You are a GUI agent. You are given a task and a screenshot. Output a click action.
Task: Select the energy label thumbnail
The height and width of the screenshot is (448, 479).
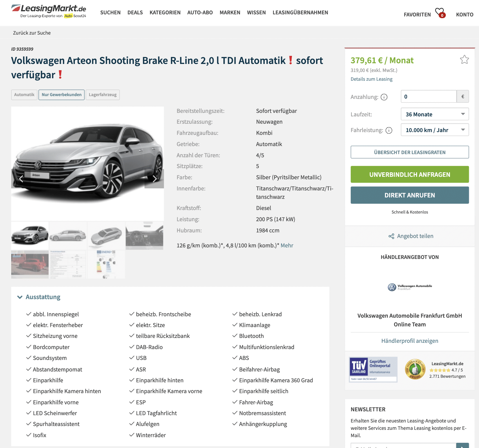(x=106, y=265)
